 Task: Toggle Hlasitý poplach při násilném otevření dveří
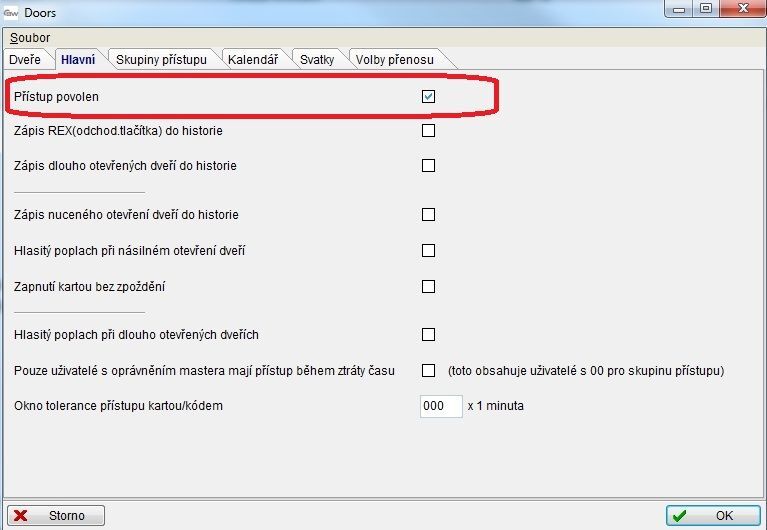[x=428, y=251]
